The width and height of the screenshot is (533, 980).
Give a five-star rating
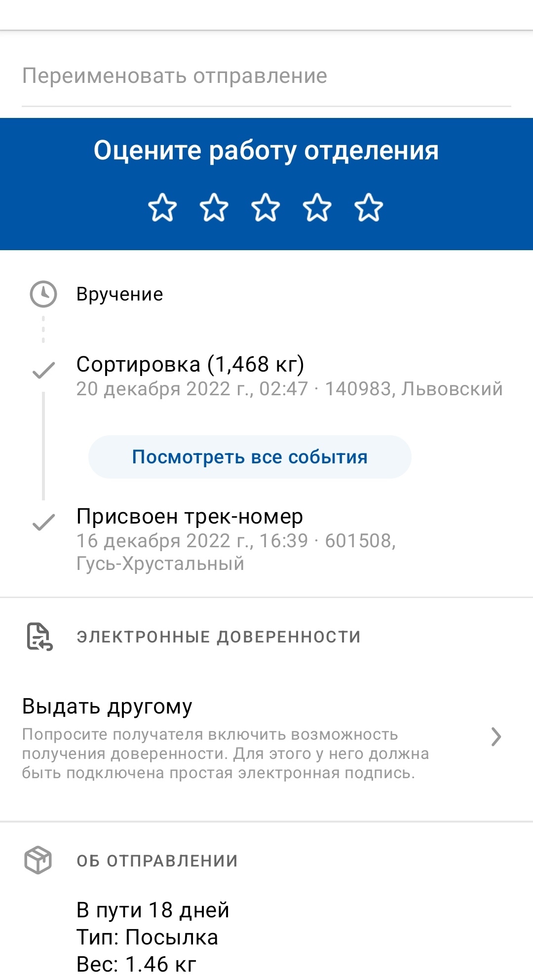tap(369, 208)
